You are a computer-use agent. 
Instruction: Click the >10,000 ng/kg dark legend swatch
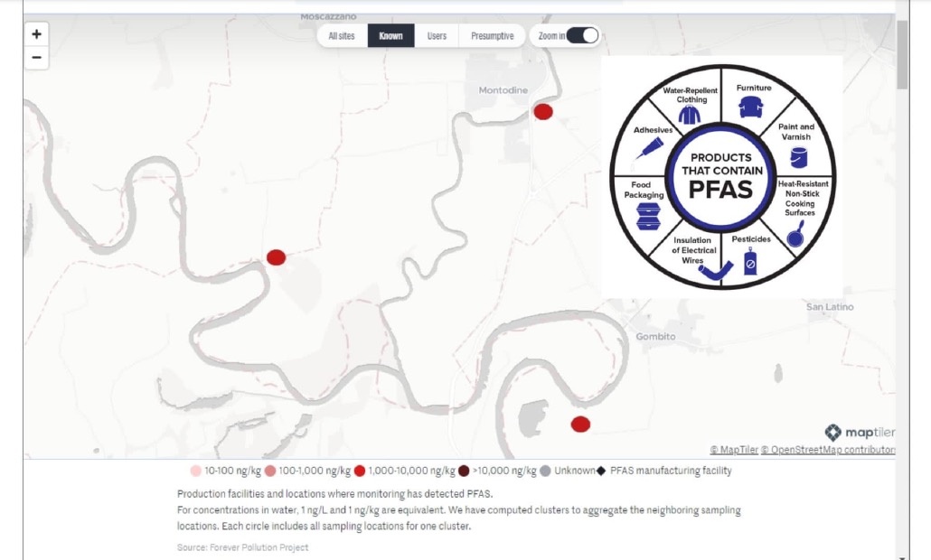(464, 471)
